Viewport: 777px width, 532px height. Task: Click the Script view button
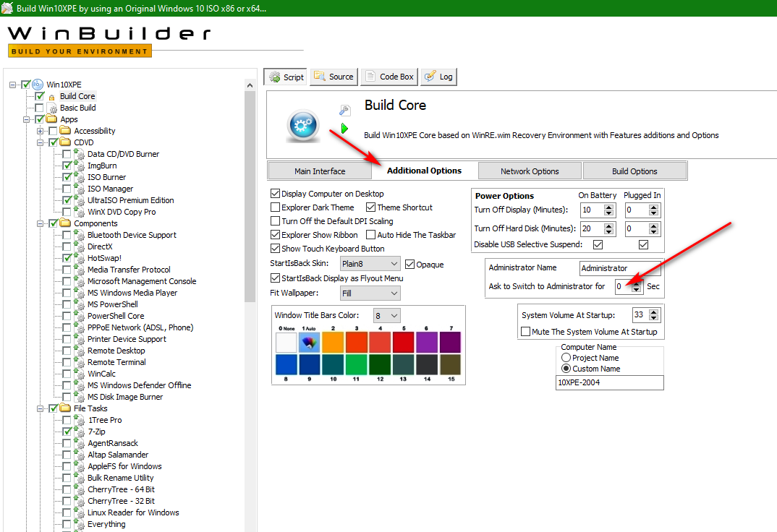[286, 77]
